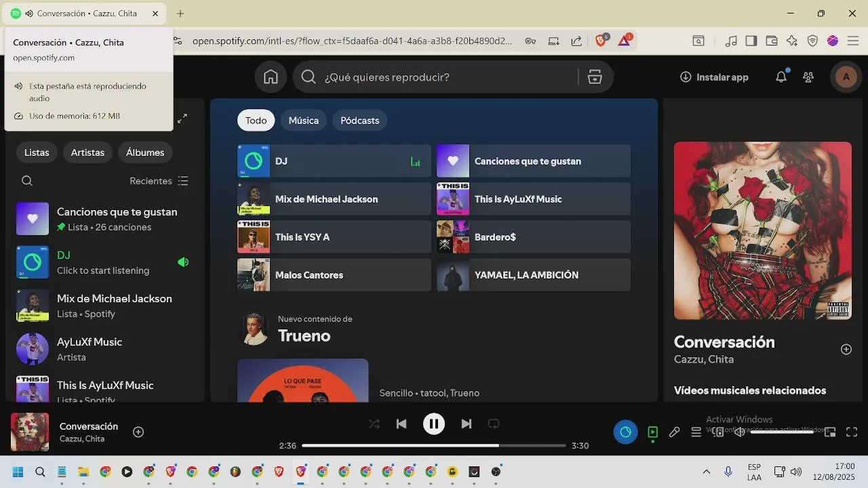This screenshot has height=488, width=868.
Task: Open File Explorer from taskbar
Action: coord(83,472)
